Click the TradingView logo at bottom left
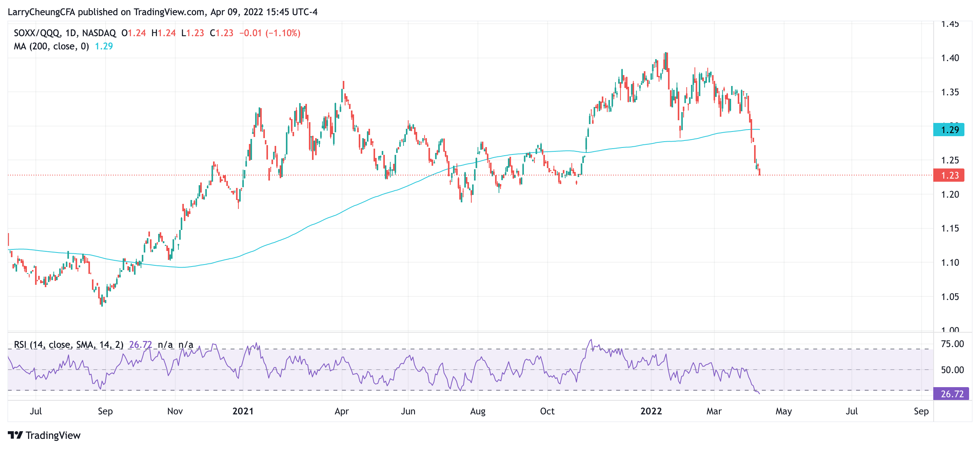The height and width of the screenshot is (449, 980). pyautogui.click(x=44, y=435)
